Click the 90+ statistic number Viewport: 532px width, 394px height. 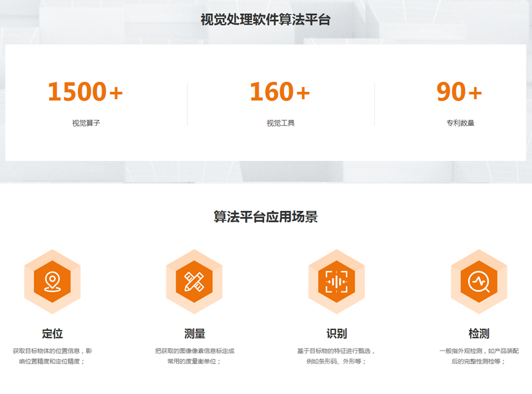pos(459,92)
